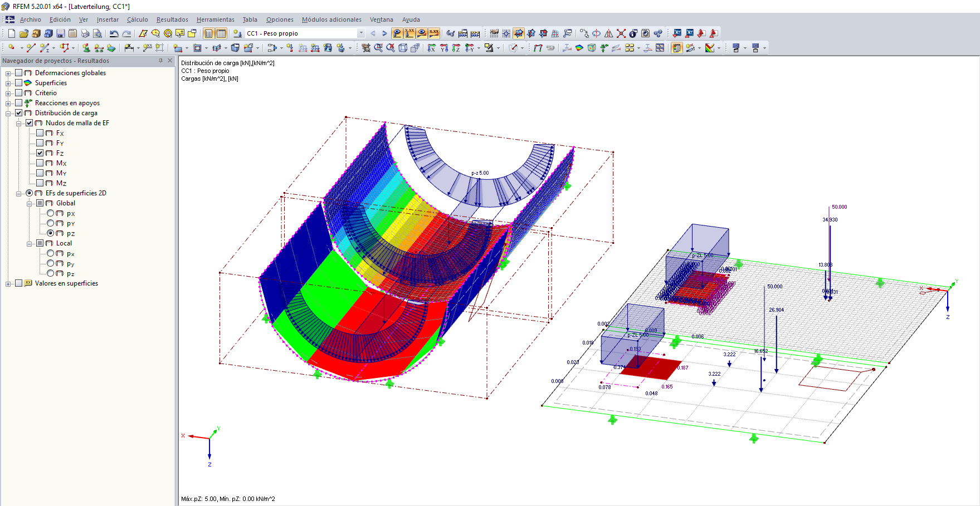Select the Global py radio option
The image size is (980, 506).
coord(51,223)
